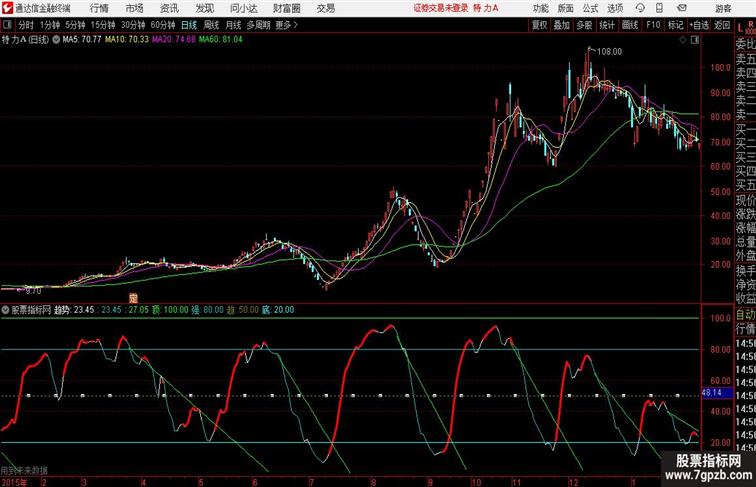Click the 证券交易未登录 login link
The width and height of the screenshot is (756, 487).
click(441, 8)
